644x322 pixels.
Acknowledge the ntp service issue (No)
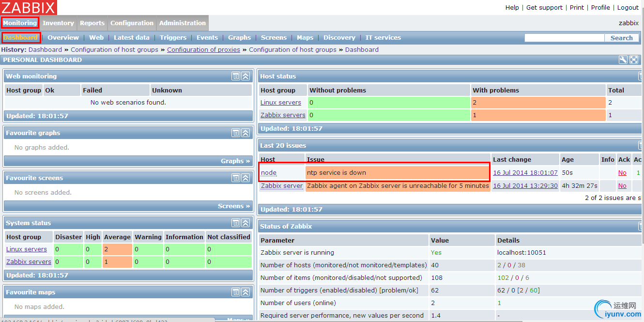(x=622, y=172)
